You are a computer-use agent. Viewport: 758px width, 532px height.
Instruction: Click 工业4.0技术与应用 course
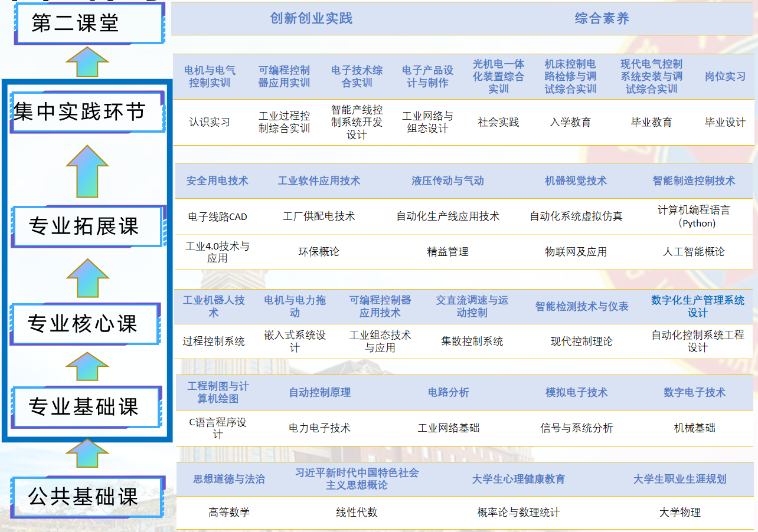(x=217, y=252)
